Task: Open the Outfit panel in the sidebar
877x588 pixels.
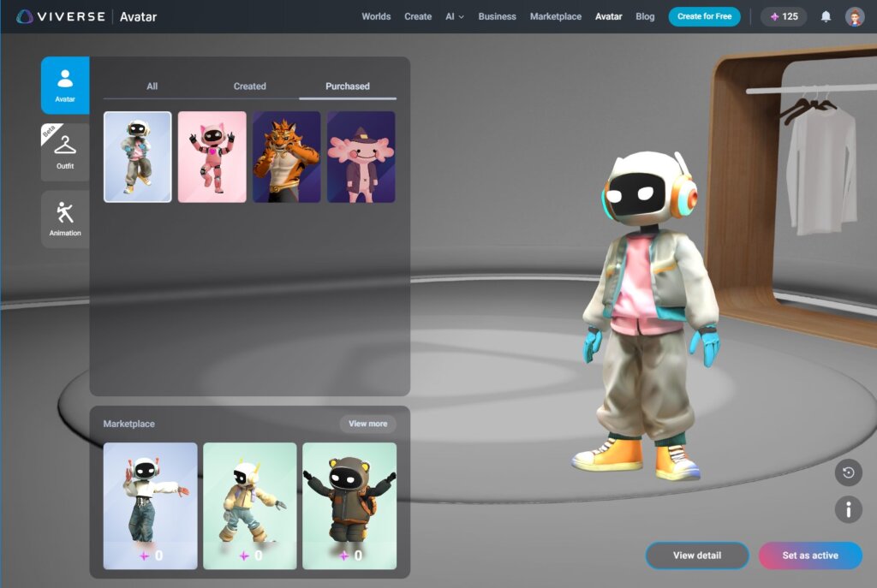Action: [x=64, y=151]
